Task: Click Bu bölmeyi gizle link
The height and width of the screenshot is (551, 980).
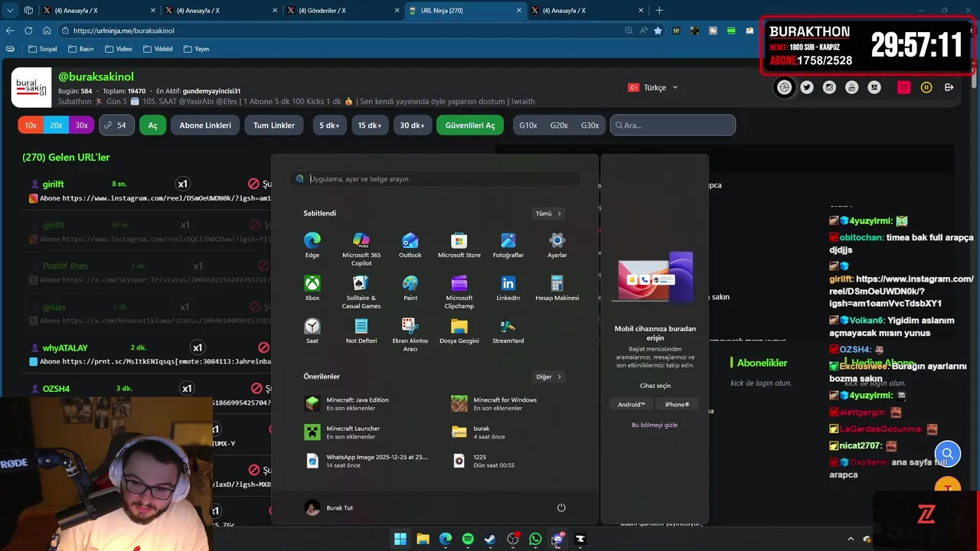Action: pyautogui.click(x=655, y=425)
